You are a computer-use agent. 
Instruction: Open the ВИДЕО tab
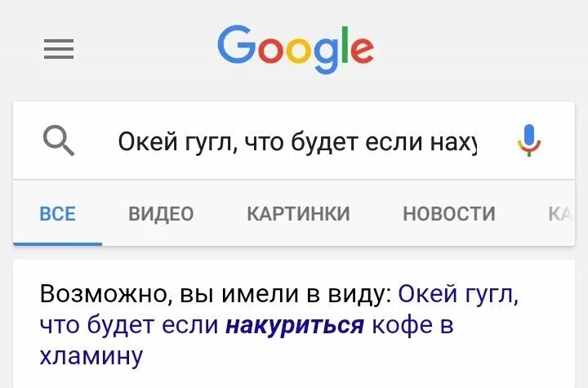(161, 214)
